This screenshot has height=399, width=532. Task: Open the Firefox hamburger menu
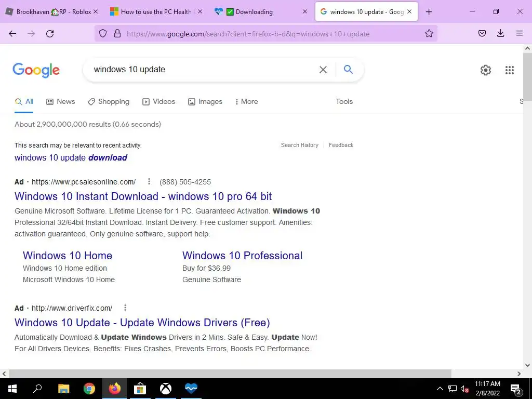pos(520,33)
